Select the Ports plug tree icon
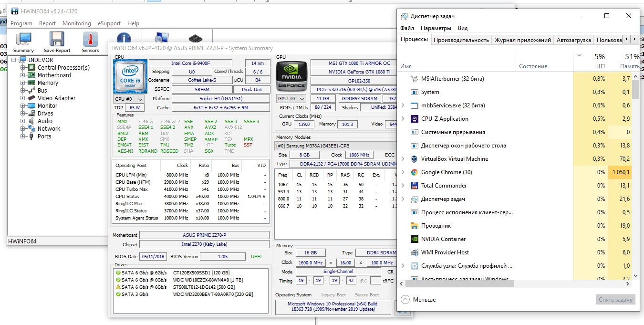The width and height of the screenshot is (644, 325). (31, 136)
